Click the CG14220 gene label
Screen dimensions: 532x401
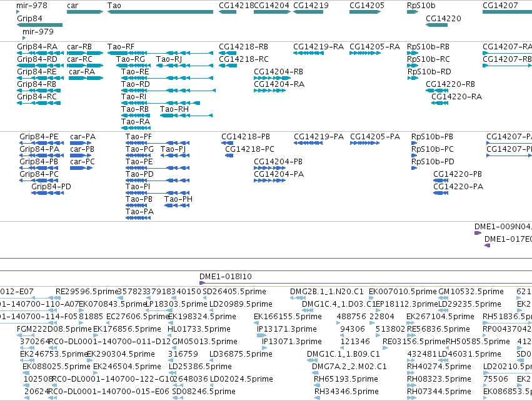coord(443,19)
